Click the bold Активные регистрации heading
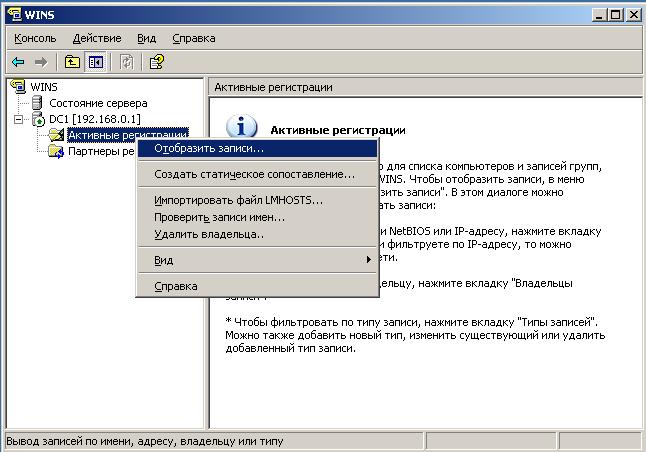Viewport: 646px width, 452px height. click(338, 130)
